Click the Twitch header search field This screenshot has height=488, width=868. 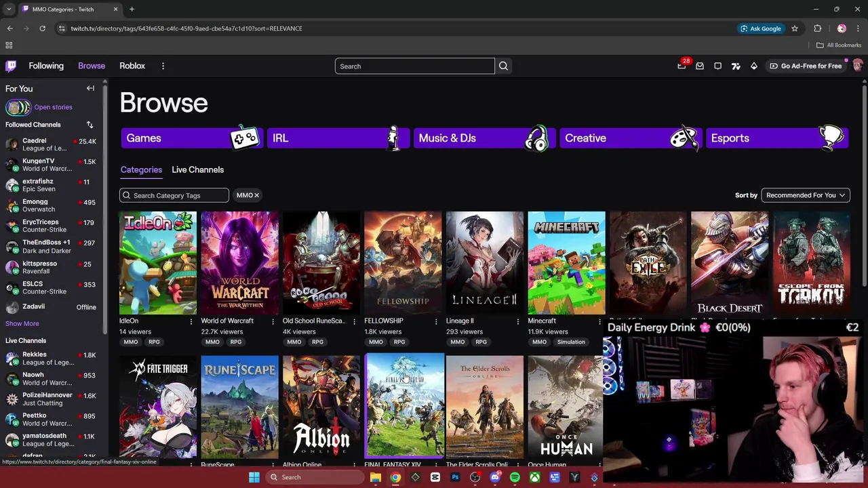[415, 66]
